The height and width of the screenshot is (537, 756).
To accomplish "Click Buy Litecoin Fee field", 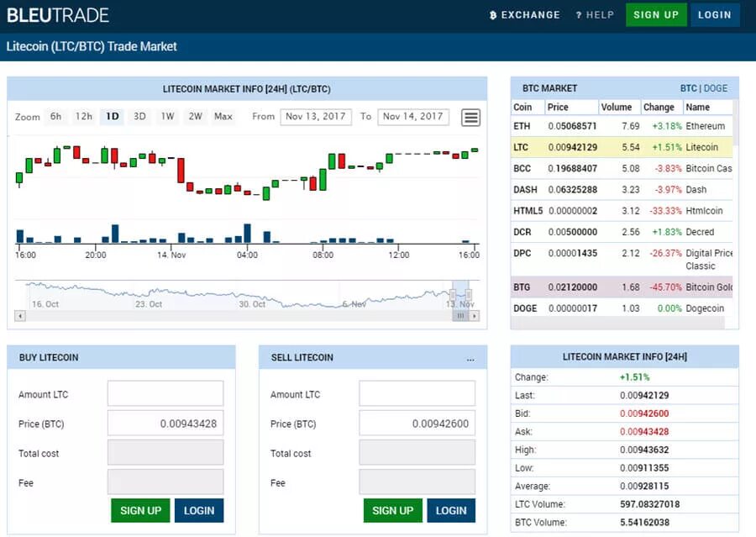I will tap(165, 482).
